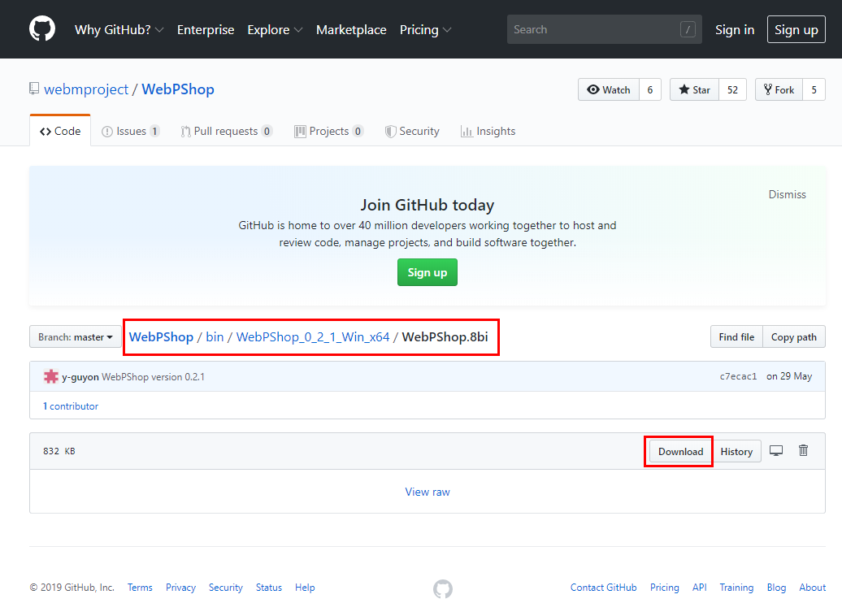Click the y-guyon avatar icon

pyautogui.click(x=51, y=376)
